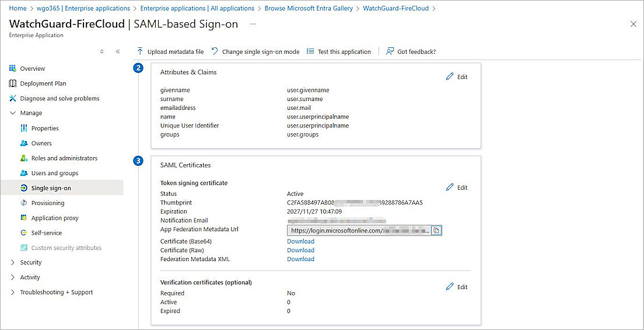This screenshot has height=330, width=644.
Task: Open WatchGuard-FireCloud breadcrumb
Action: coord(396,8)
